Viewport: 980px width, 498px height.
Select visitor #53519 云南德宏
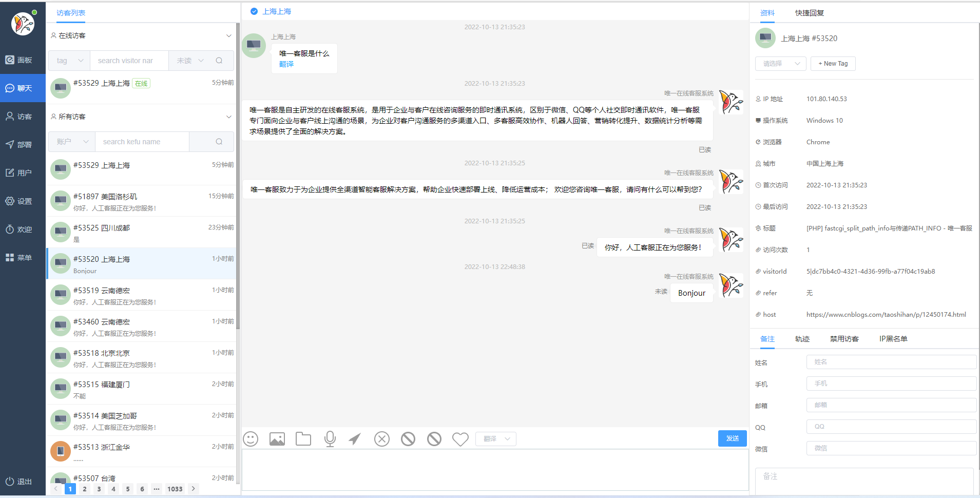point(141,295)
